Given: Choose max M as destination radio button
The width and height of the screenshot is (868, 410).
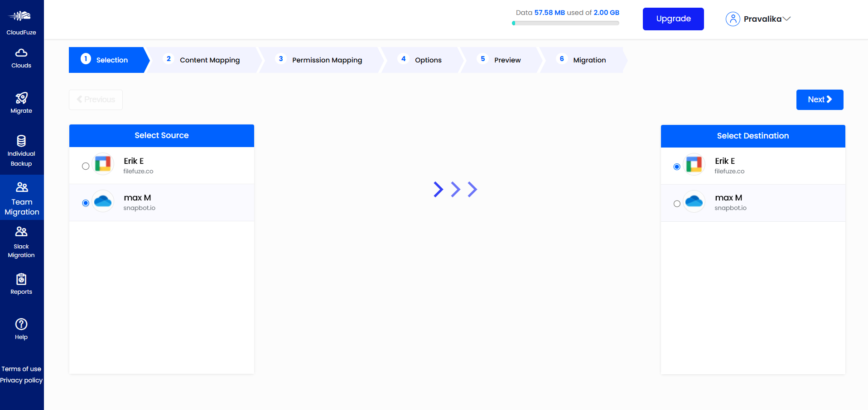Looking at the screenshot, I should (x=677, y=204).
